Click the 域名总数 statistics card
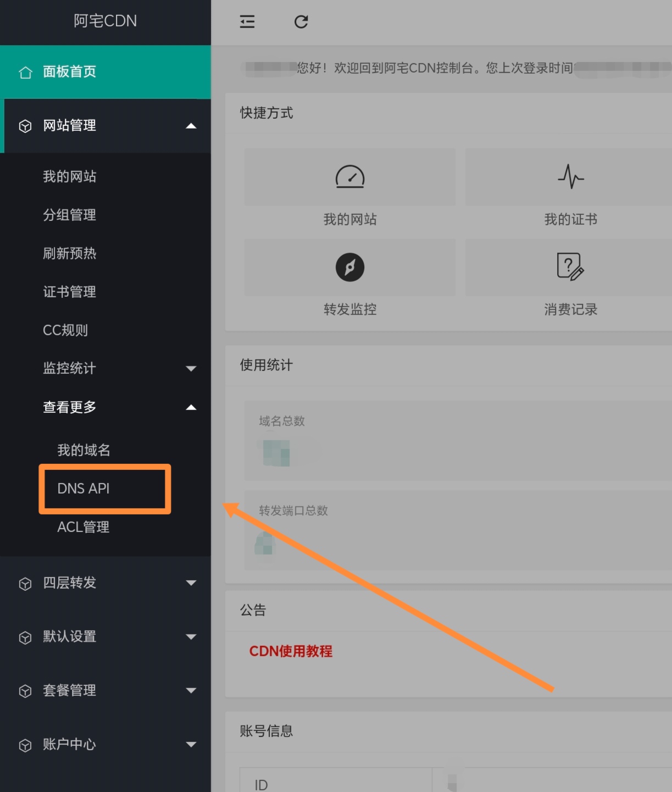The image size is (672, 792). (458, 441)
